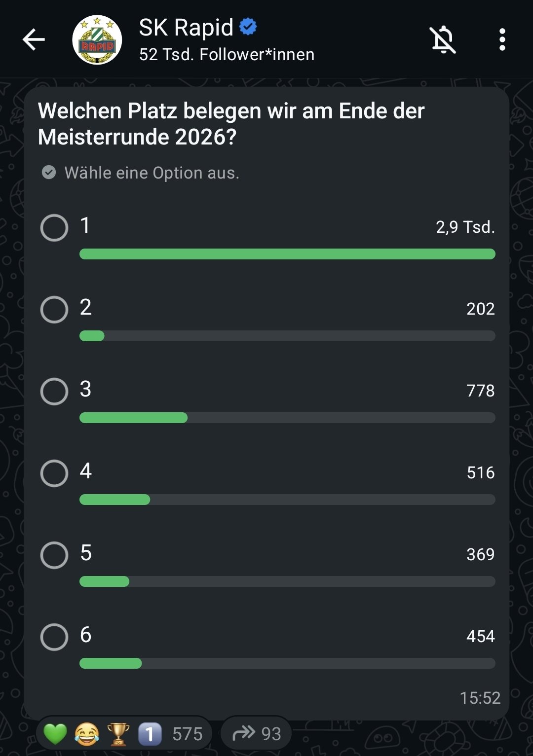The width and height of the screenshot is (533, 756).
Task: Open the 575 reactions count
Action: click(187, 734)
